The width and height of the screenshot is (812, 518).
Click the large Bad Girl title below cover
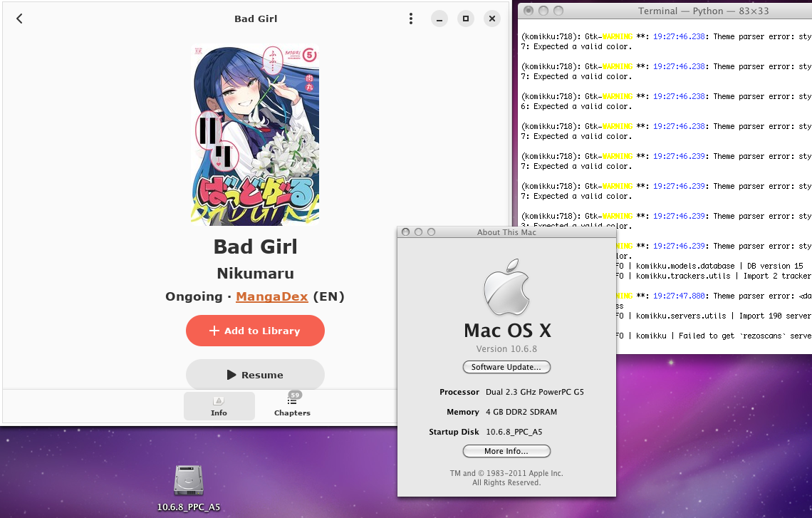click(255, 247)
